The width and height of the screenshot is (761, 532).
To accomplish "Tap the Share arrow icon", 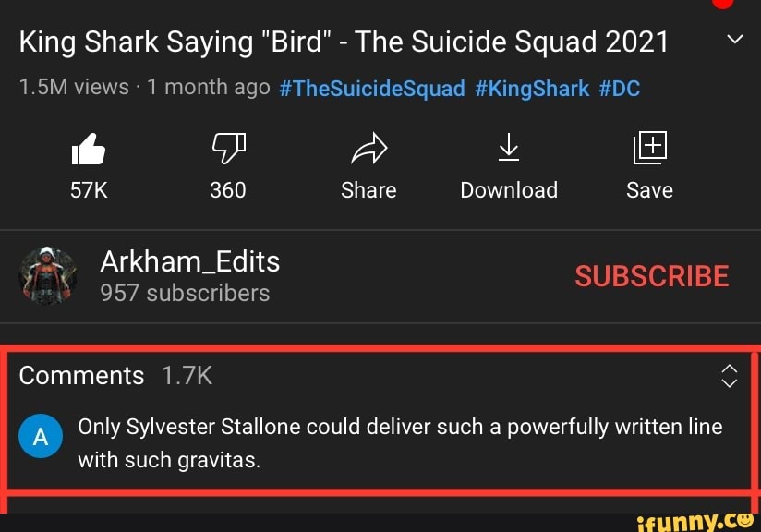I will (x=368, y=148).
